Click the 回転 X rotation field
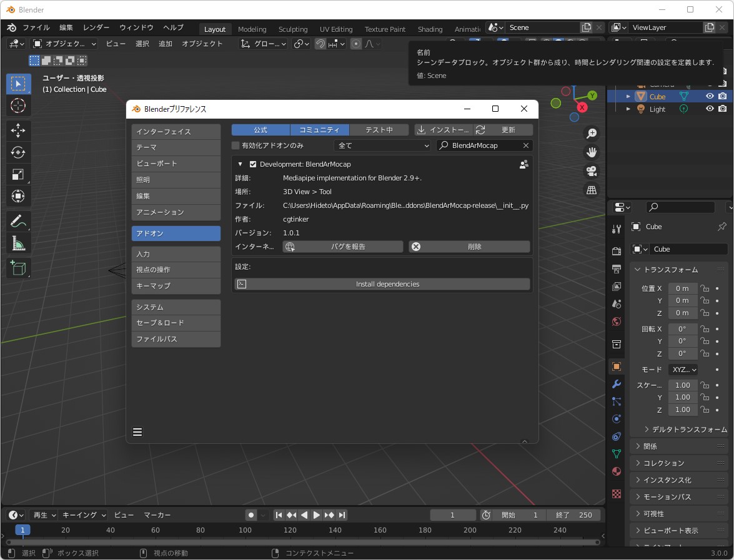734x560 pixels. pyautogui.click(x=683, y=328)
